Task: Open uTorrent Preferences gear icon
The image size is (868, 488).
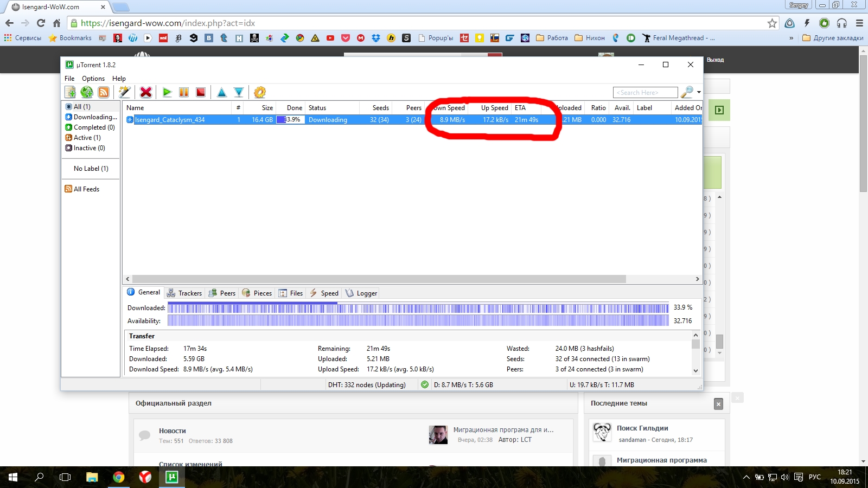Action: pos(260,92)
